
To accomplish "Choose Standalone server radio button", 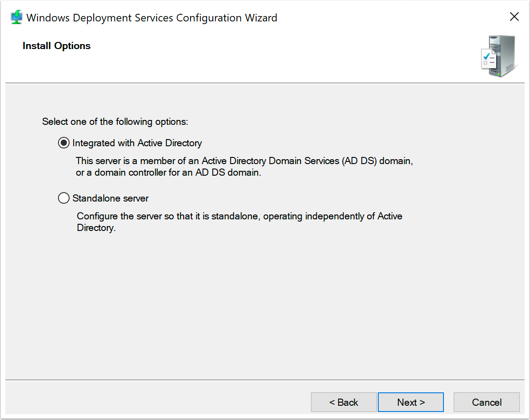I will [x=63, y=198].
